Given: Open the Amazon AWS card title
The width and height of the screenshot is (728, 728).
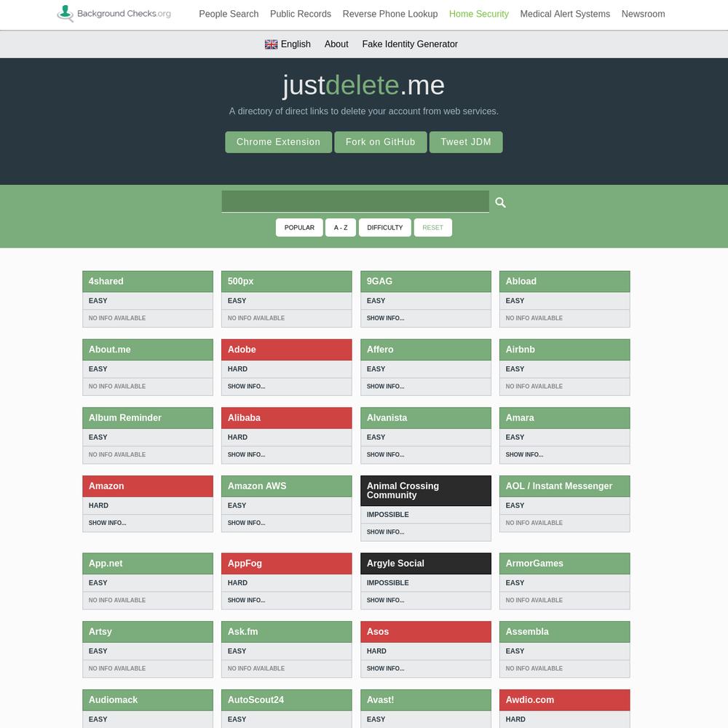Looking at the screenshot, I should point(286,486).
